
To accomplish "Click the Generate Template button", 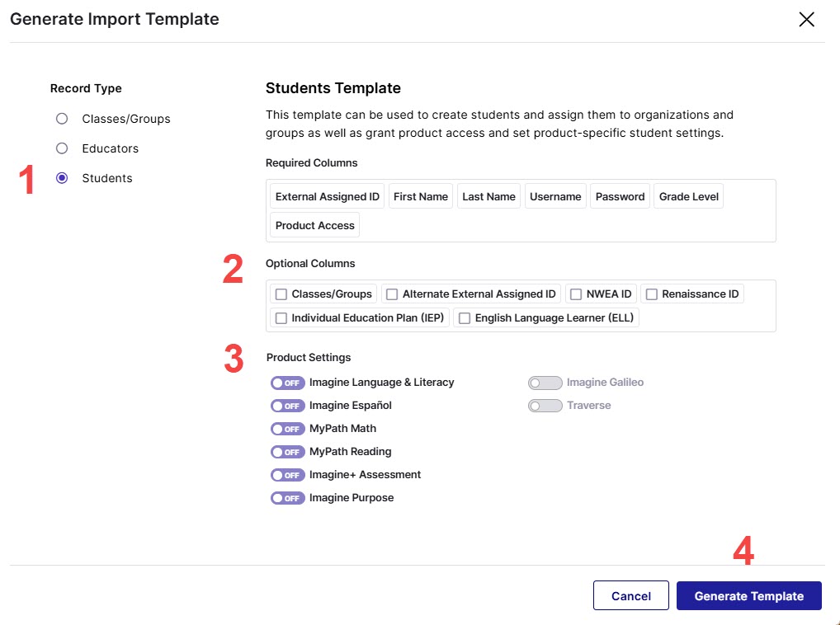I will [749, 595].
